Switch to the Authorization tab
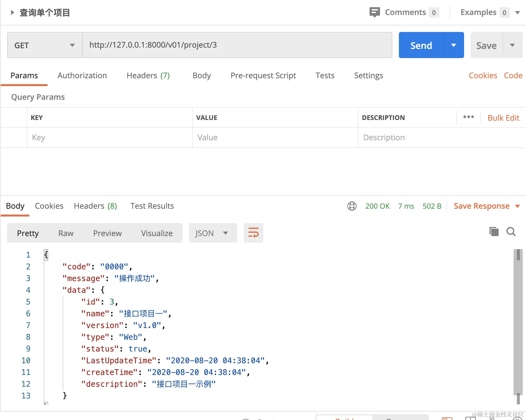Image resolution: width=526 pixels, height=420 pixels. (x=82, y=76)
